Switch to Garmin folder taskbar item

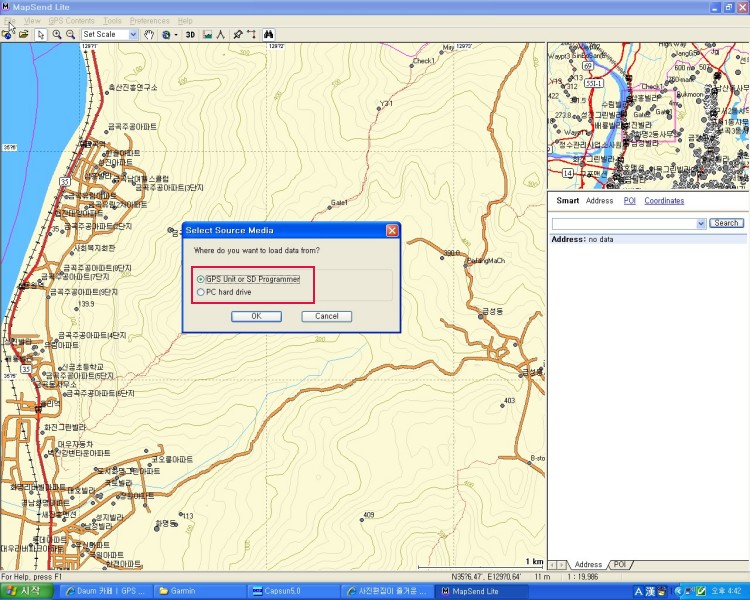pos(200,591)
